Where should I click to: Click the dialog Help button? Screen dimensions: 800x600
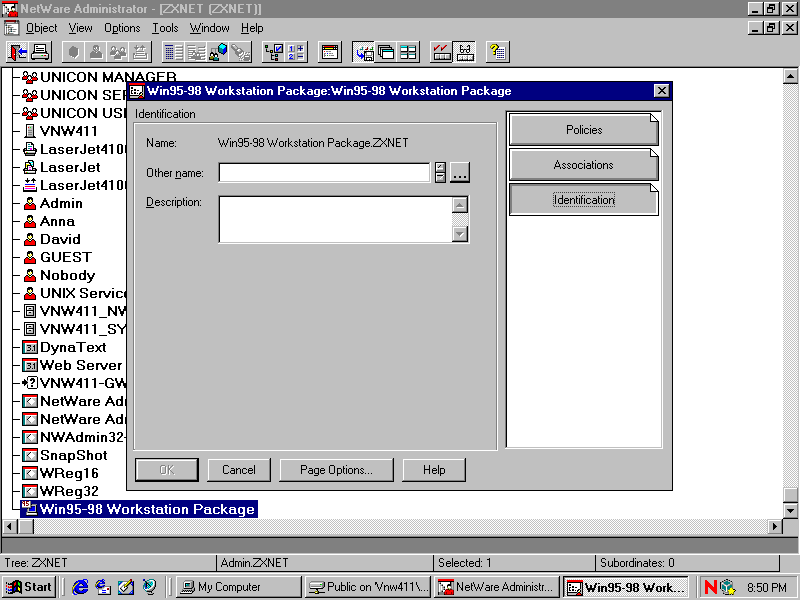pyautogui.click(x=434, y=470)
